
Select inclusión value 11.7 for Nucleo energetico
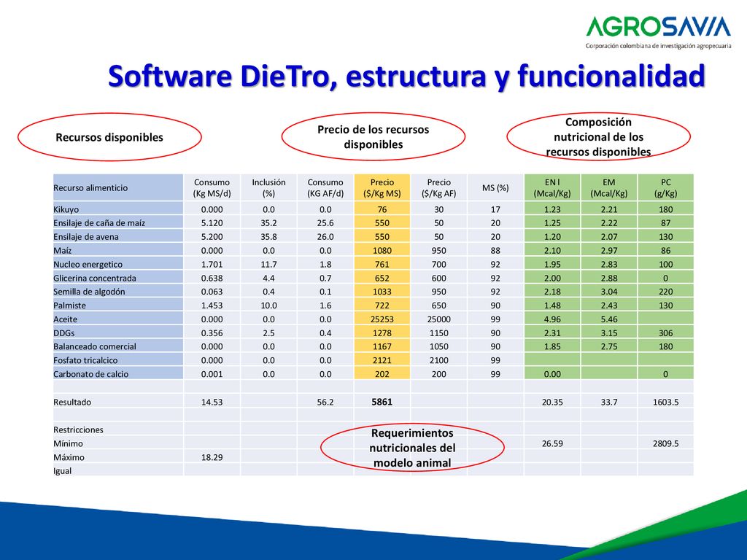pyautogui.click(x=268, y=264)
